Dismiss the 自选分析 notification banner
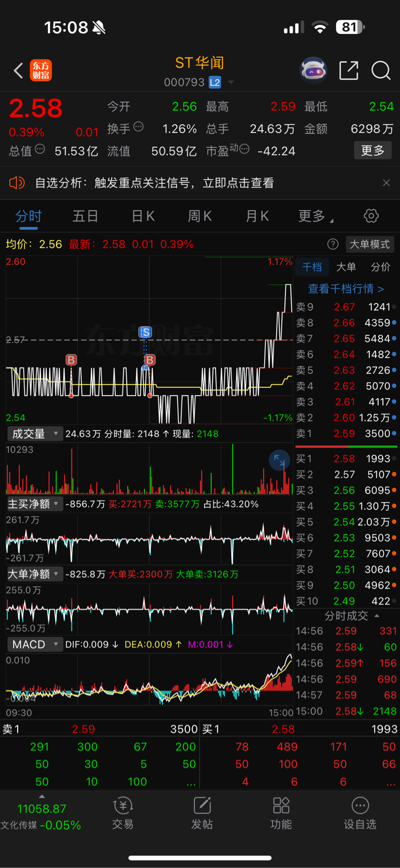400x868 pixels. click(386, 183)
